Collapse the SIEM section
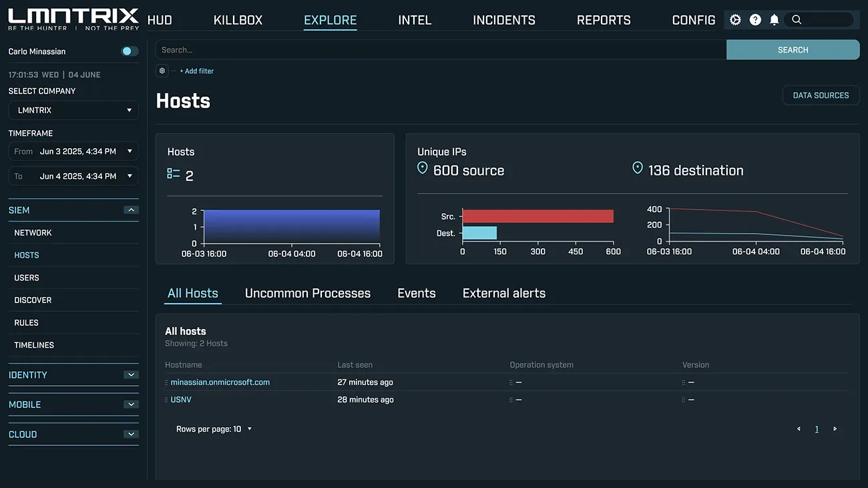Viewport: 868px width, 488px height. click(x=132, y=210)
